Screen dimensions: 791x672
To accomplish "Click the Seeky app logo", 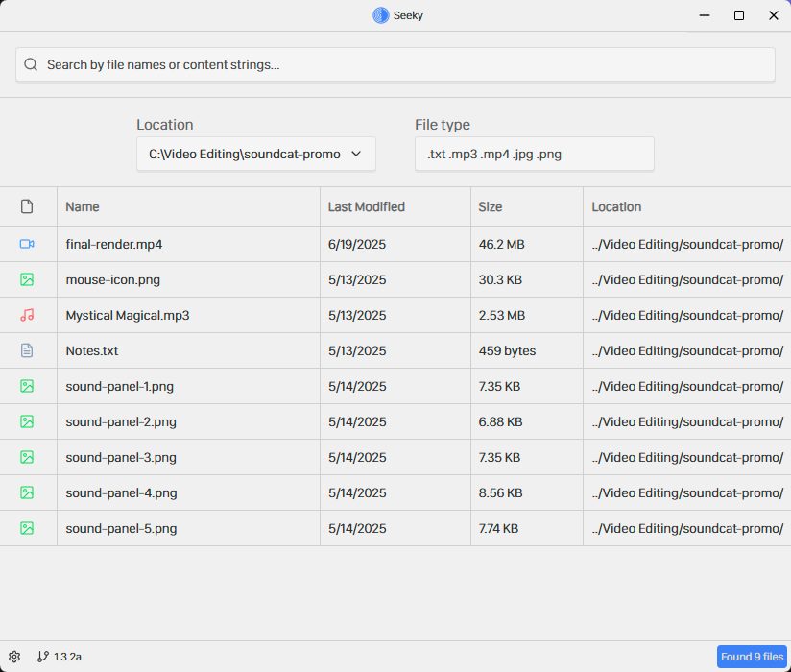I will (381, 15).
